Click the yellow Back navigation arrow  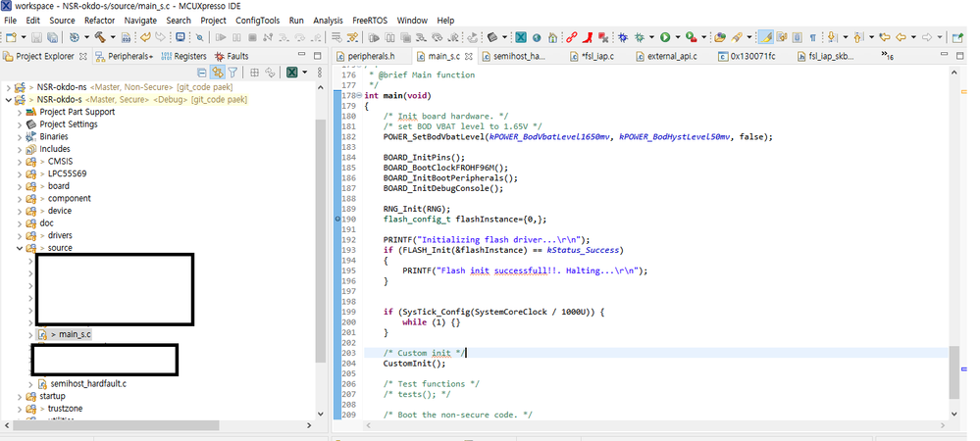pyautogui.click(x=901, y=37)
